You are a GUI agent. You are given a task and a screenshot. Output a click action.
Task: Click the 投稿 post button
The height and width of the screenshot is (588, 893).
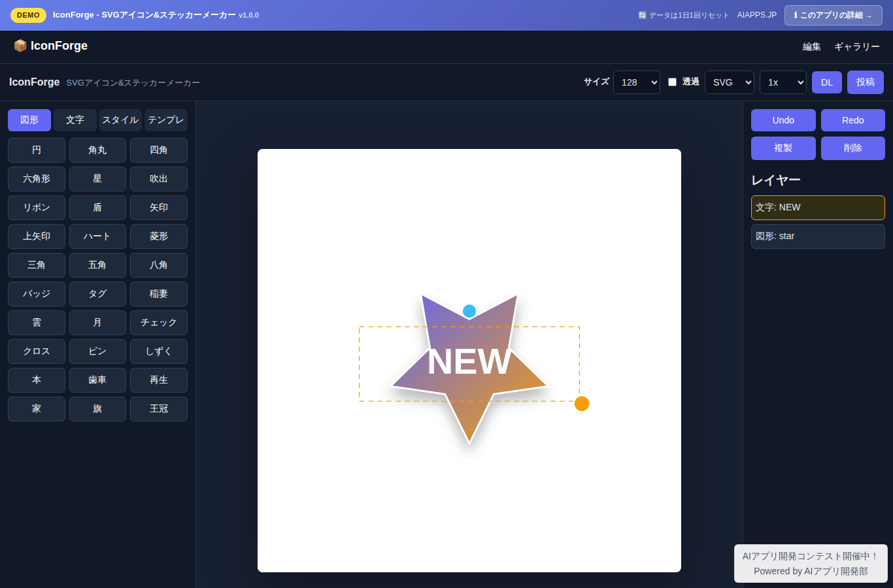point(866,82)
